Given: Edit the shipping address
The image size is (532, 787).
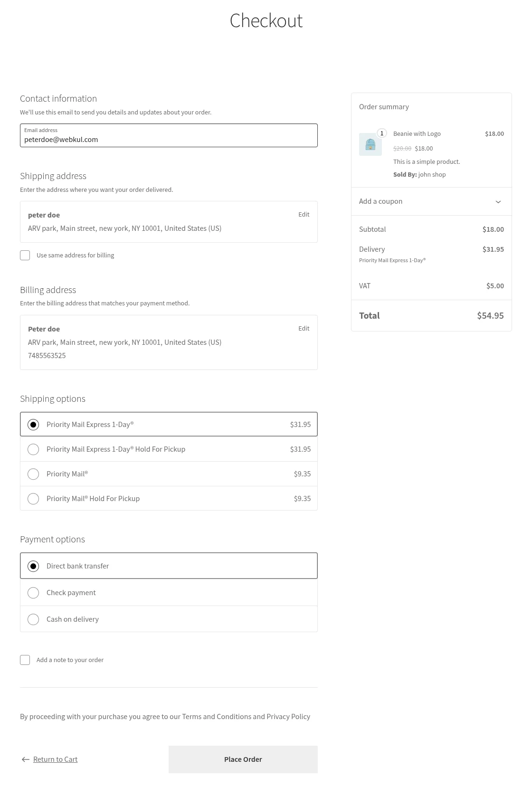Looking at the screenshot, I should 304,215.
